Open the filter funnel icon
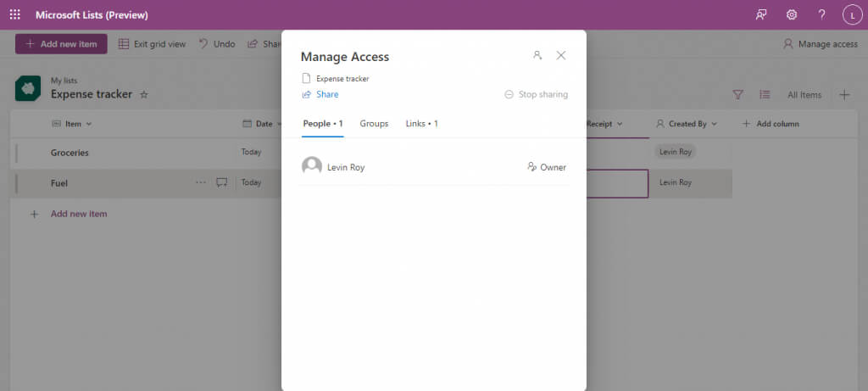 click(737, 95)
